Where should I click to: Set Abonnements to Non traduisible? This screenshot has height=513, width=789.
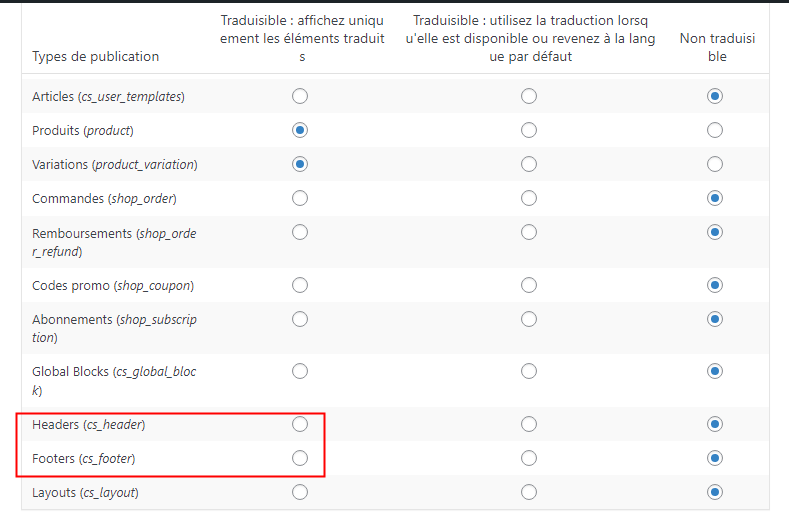coord(715,319)
